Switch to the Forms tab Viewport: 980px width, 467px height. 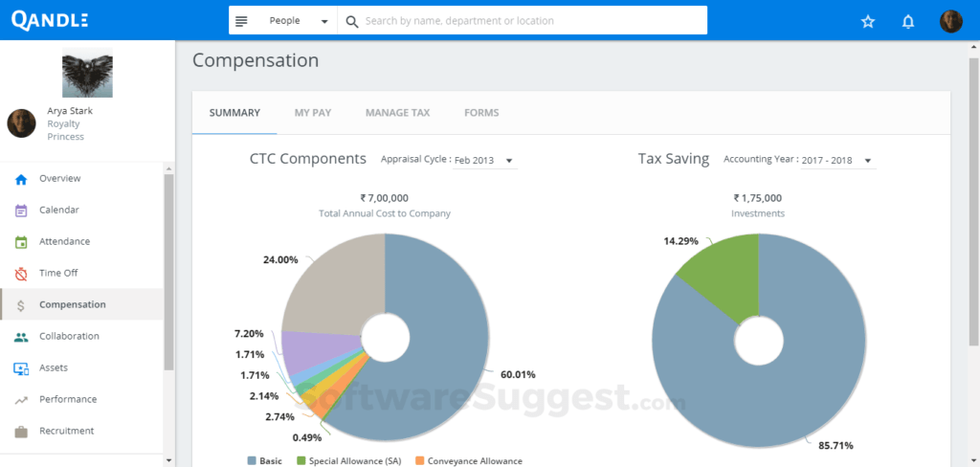(481, 113)
